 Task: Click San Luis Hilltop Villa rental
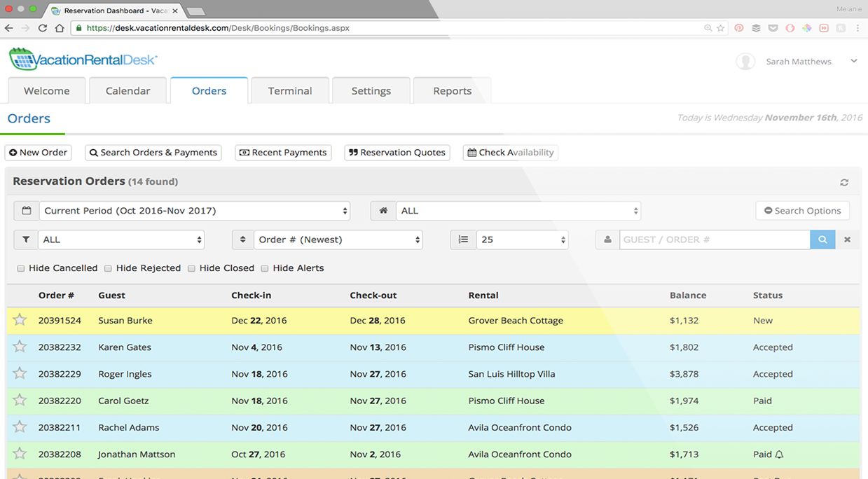click(x=511, y=374)
